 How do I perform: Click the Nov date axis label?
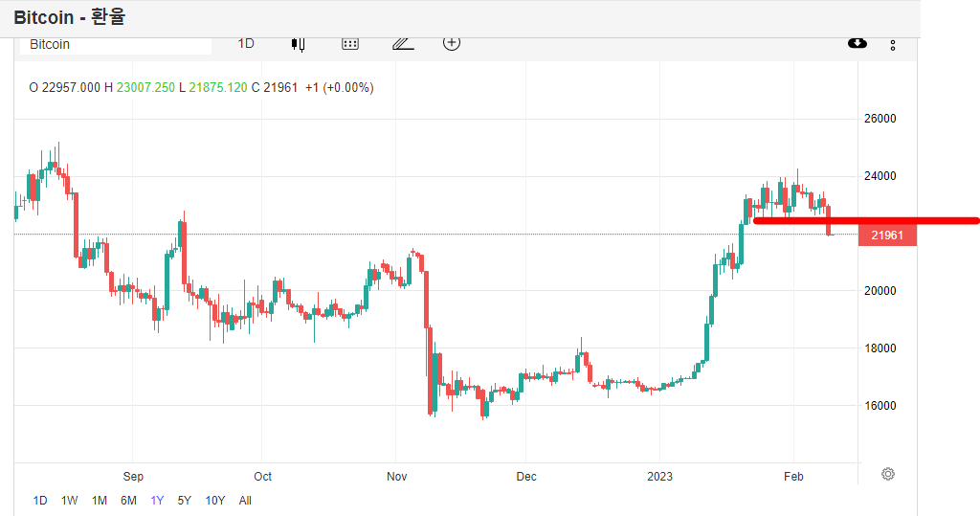point(397,477)
